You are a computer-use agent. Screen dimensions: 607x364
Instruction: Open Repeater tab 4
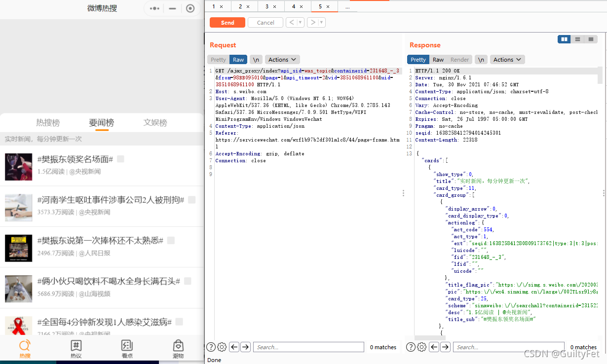[x=294, y=6]
